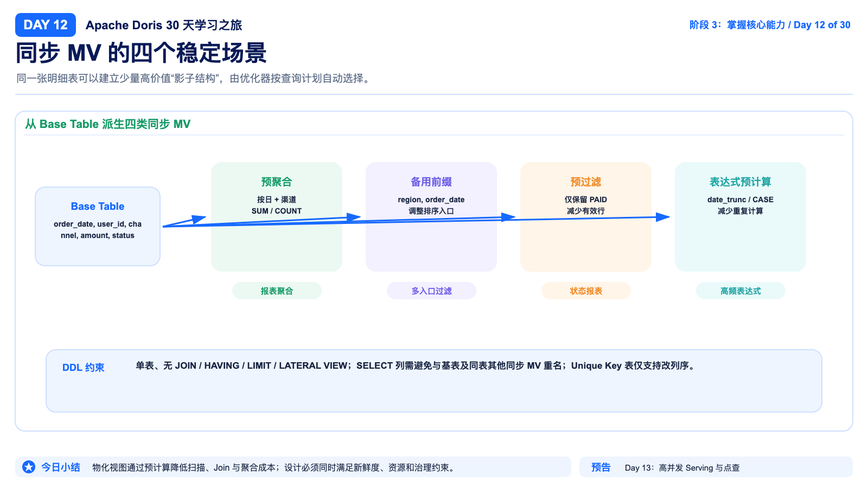Select the 多入口过滤 purple pill tag

(431, 291)
